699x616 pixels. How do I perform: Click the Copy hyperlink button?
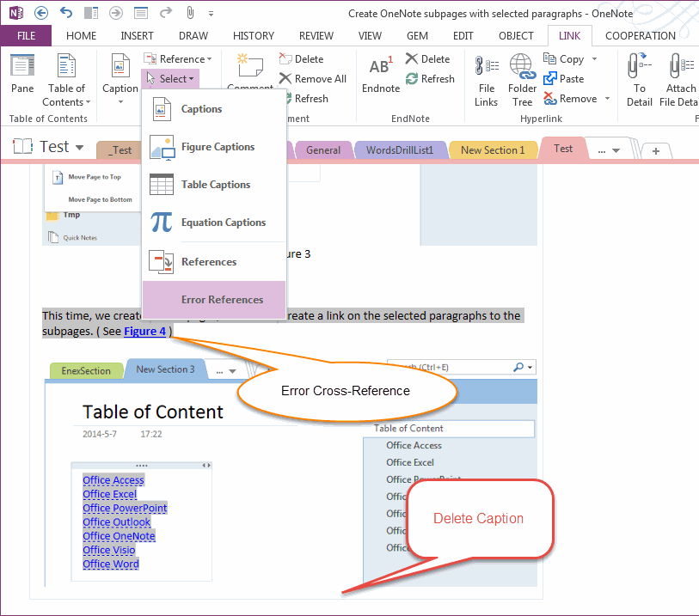[564, 58]
